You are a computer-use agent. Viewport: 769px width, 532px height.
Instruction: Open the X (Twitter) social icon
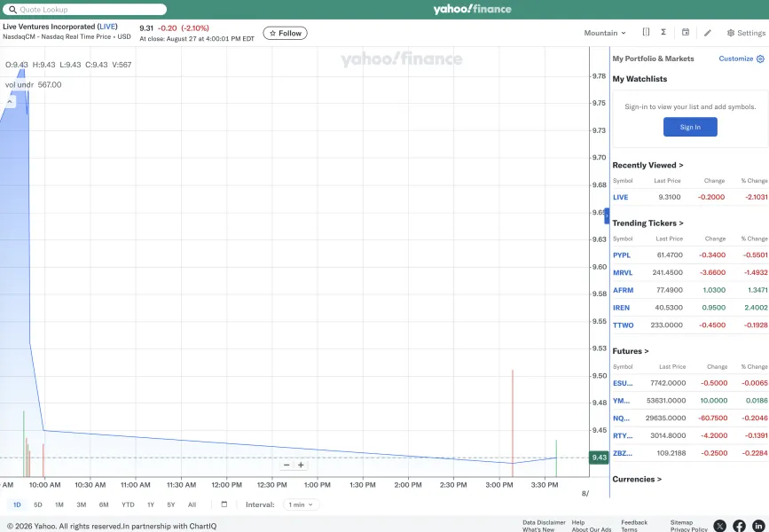(720, 526)
